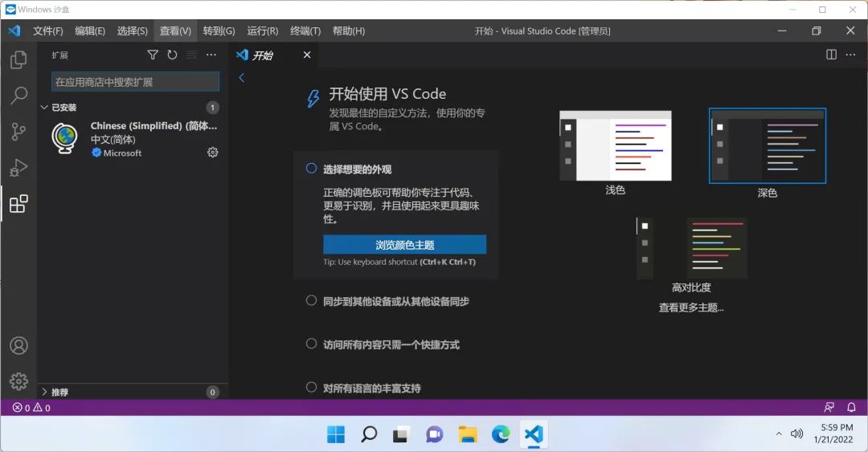This screenshot has height=452, width=868.
Task: Open the 查看(V) menu
Action: click(x=175, y=31)
